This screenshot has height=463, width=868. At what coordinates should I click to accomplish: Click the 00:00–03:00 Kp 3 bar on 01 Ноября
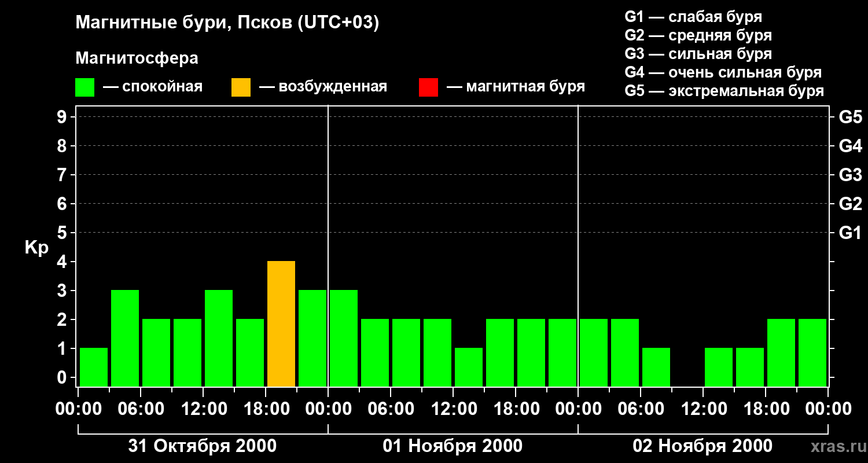344,339
